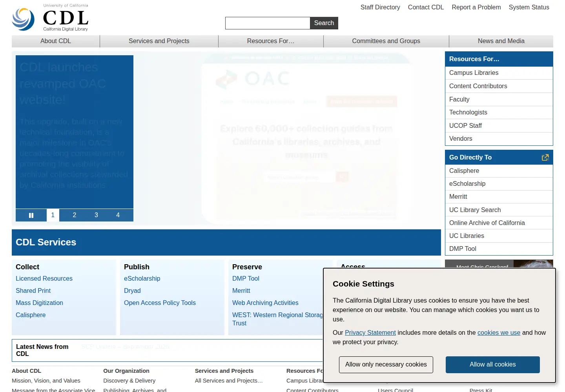The width and height of the screenshot is (565, 392).
Task: Open Staff Directory link
Action: 380,7
